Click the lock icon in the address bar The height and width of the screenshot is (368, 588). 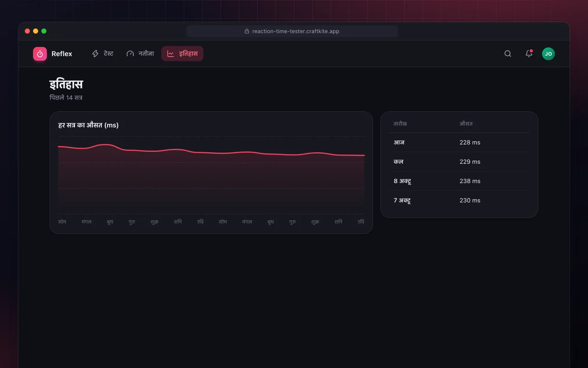tap(247, 31)
